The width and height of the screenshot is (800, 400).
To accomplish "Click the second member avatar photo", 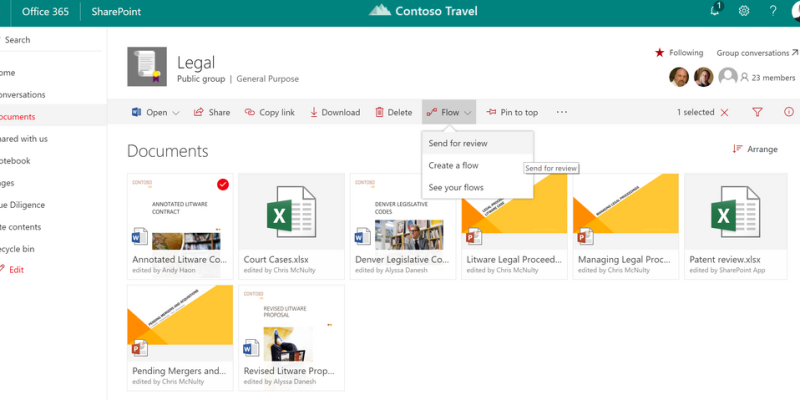I will [704, 78].
